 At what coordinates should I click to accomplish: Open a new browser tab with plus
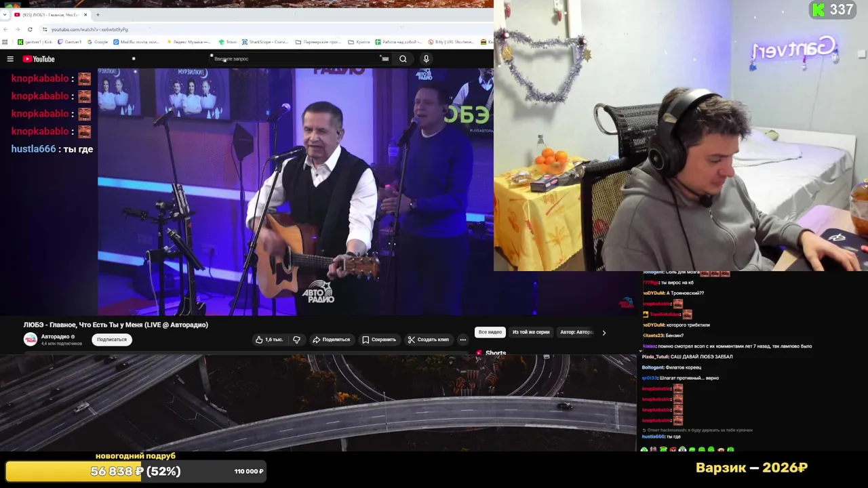(x=98, y=14)
